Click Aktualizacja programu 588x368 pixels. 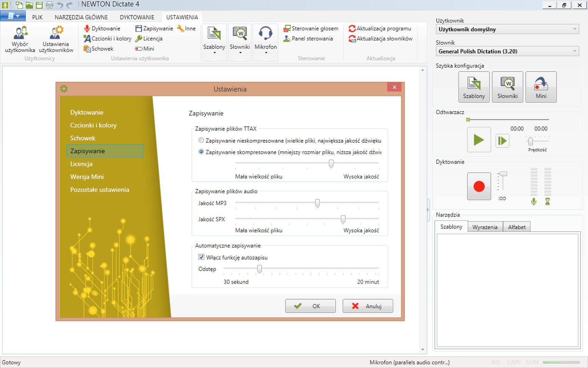(x=380, y=28)
